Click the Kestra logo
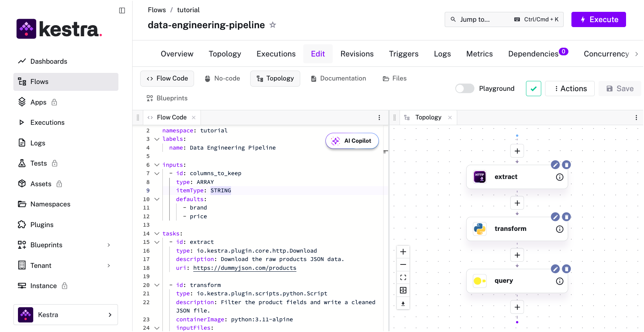The width and height of the screenshot is (644, 332). point(59,29)
